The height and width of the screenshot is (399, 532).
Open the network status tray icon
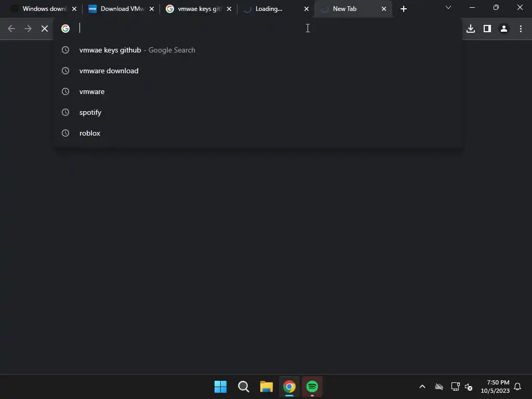pos(455,387)
